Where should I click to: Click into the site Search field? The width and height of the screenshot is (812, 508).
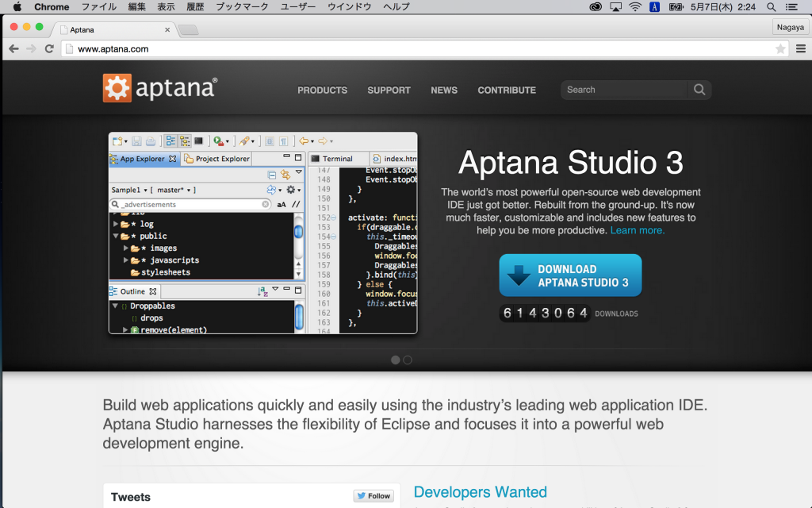coord(626,90)
